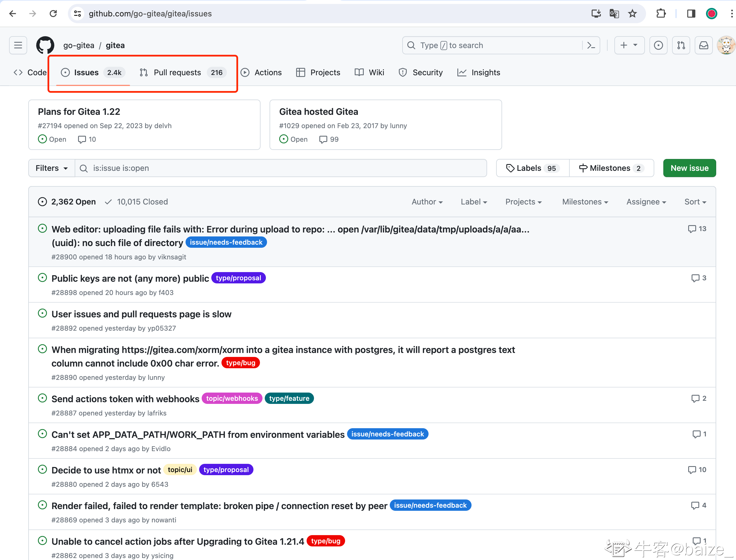This screenshot has width=736, height=560.
Task: Expand the Author filter dropdown
Action: (427, 202)
